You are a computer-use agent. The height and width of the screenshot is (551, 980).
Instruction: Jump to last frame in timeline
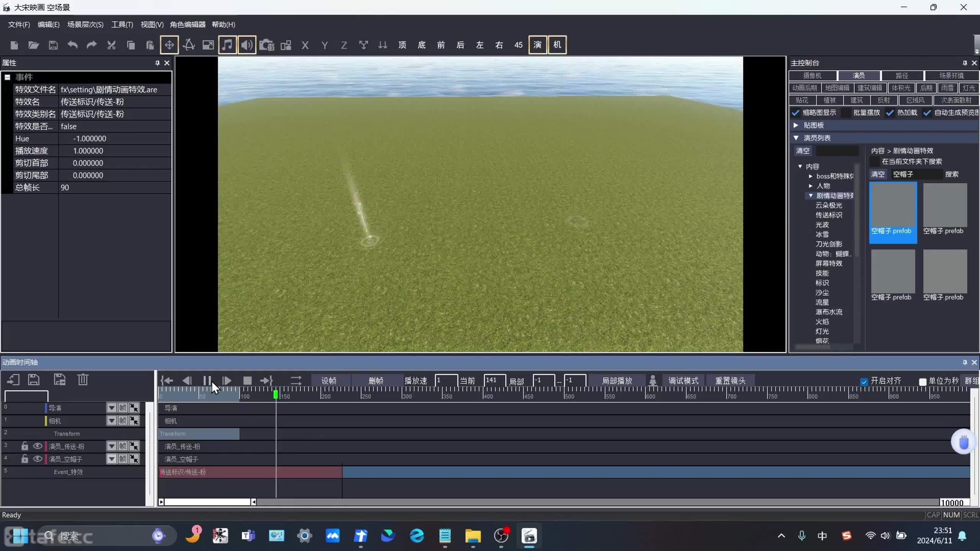click(266, 380)
